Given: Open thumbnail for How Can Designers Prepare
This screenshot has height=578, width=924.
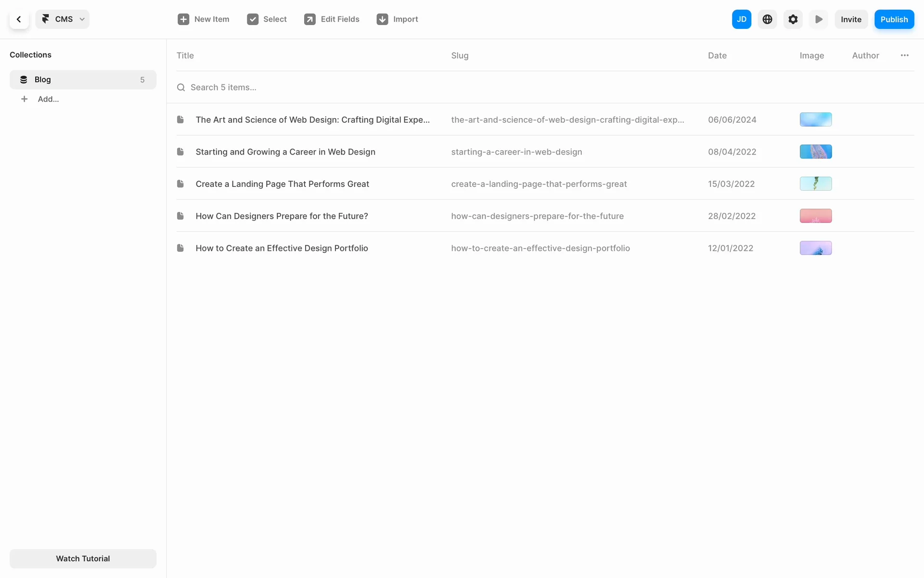Looking at the screenshot, I should [815, 216].
